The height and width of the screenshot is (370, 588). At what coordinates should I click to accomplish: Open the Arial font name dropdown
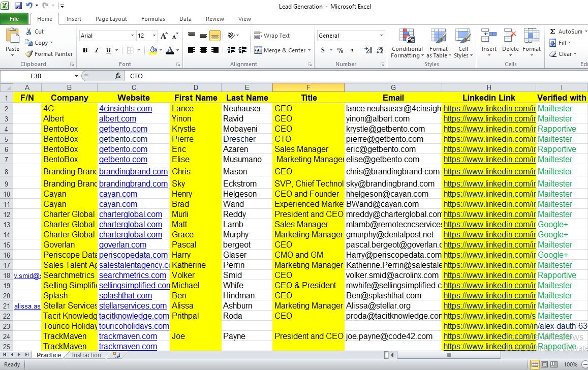(x=132, y=36)
